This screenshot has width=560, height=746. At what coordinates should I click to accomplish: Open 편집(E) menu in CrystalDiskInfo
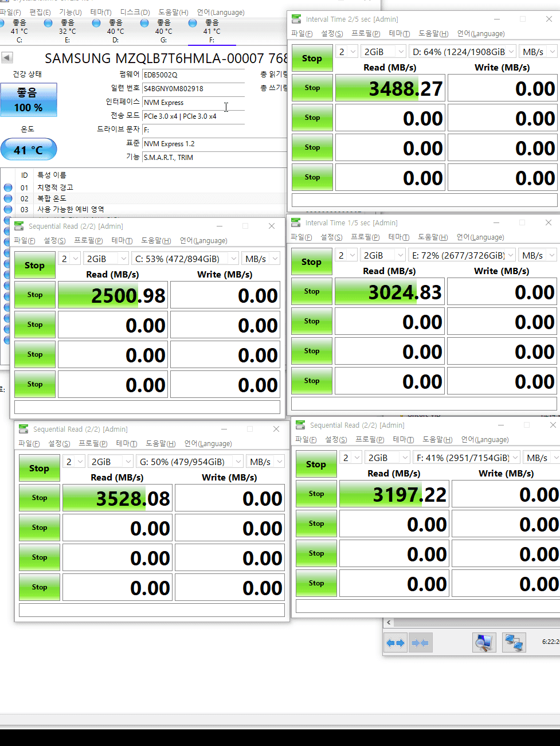coord(40,12)
